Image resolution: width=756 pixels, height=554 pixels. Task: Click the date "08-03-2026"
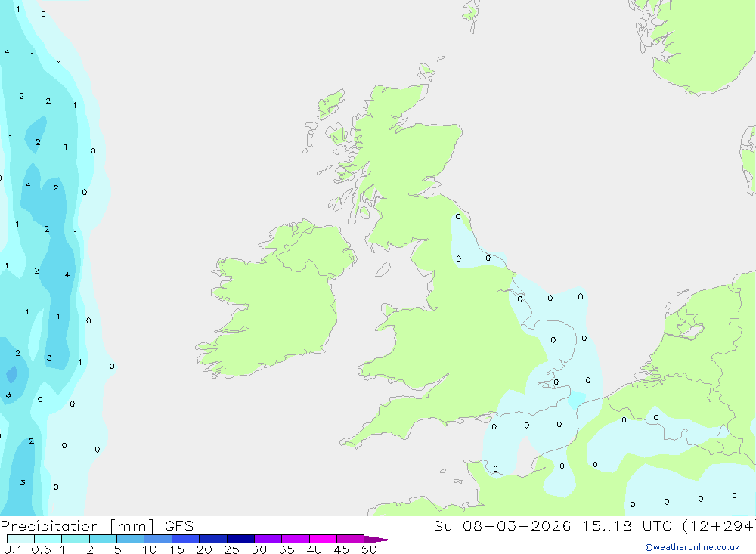(517, 526)
